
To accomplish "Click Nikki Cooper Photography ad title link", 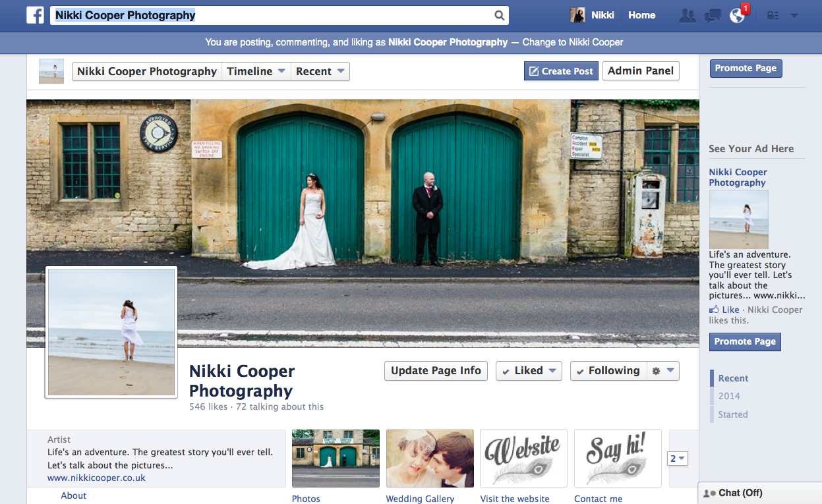I will tap(738, 177).
